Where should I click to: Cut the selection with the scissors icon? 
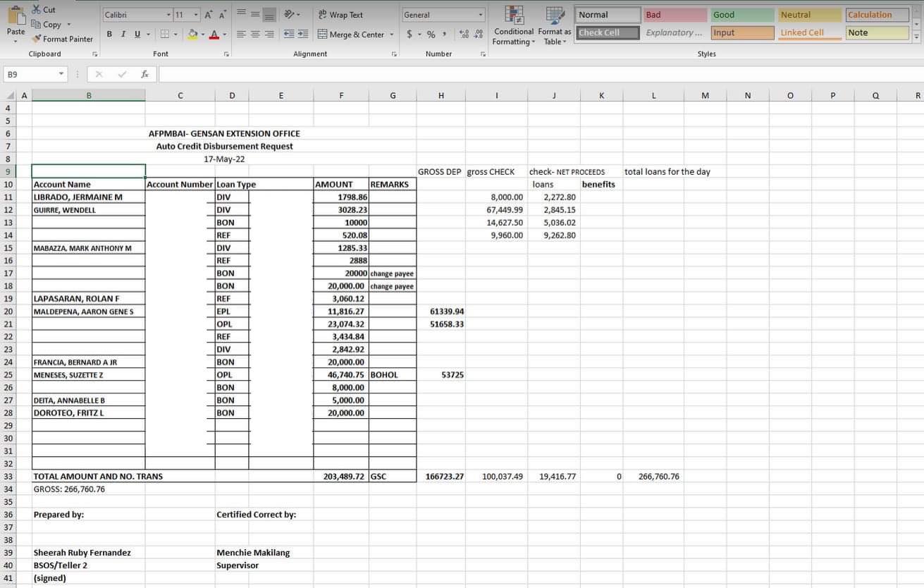click(37, 9)
